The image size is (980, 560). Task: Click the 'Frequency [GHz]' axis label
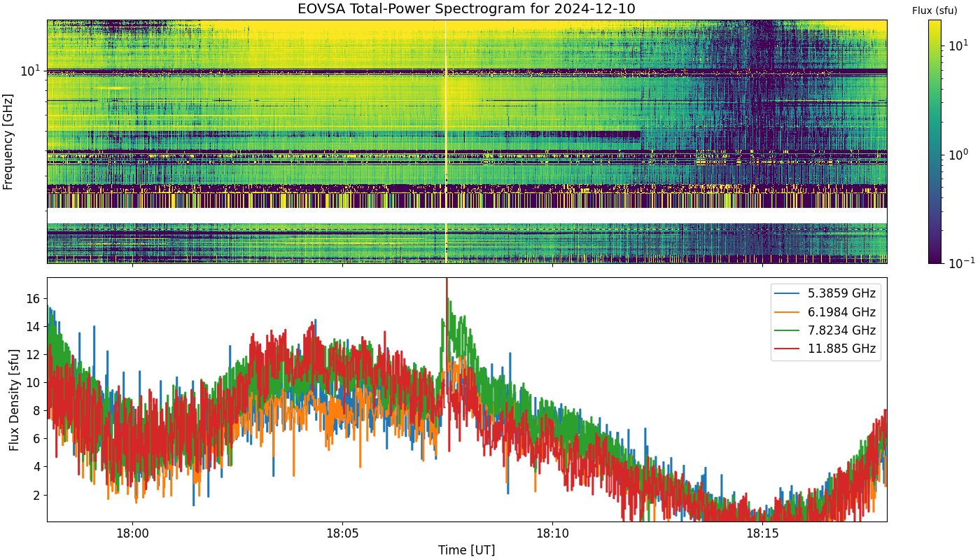(x=8, y=142)
